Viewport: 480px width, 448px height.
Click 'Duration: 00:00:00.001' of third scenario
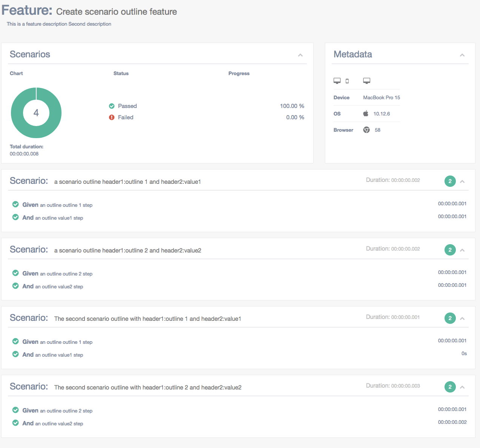[x=393, y=317]
